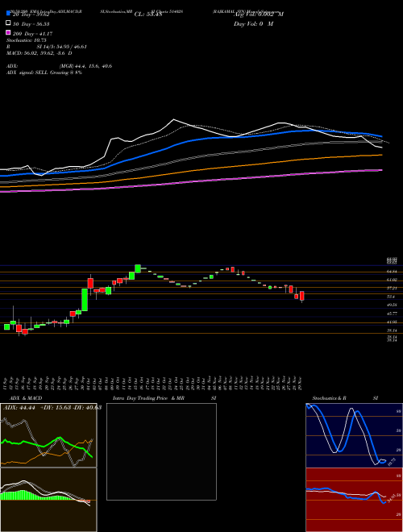Image resolution: width=403 pixels, height=532 pixels.
Task: Select the '50 Day - 56.33' legend label
Action: pos(31,24)
